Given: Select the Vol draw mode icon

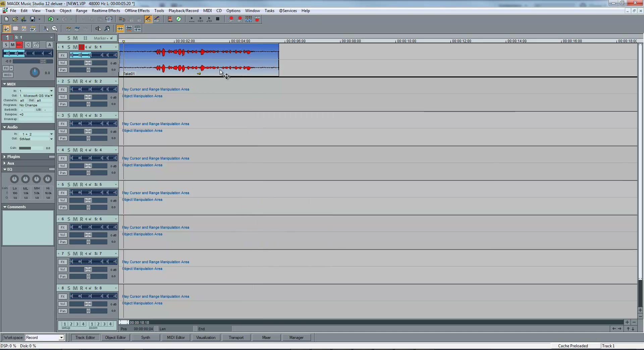Looking at the screenshot, I should point(68,28).
